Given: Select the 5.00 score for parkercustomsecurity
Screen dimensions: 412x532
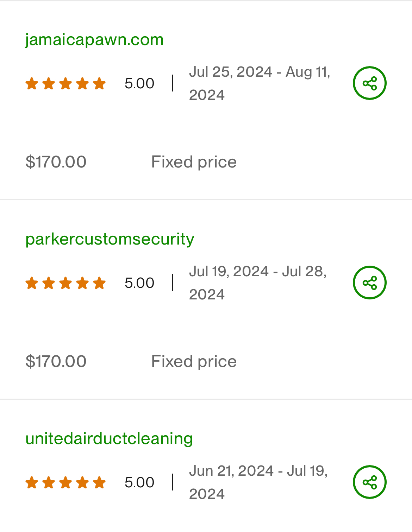Looking at the screenshot, I should [x=139, y=283].
